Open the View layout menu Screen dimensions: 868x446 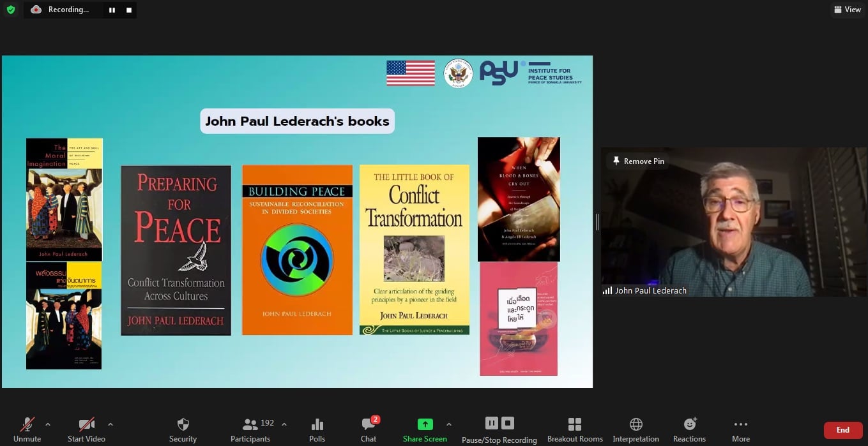pos(848,10)
